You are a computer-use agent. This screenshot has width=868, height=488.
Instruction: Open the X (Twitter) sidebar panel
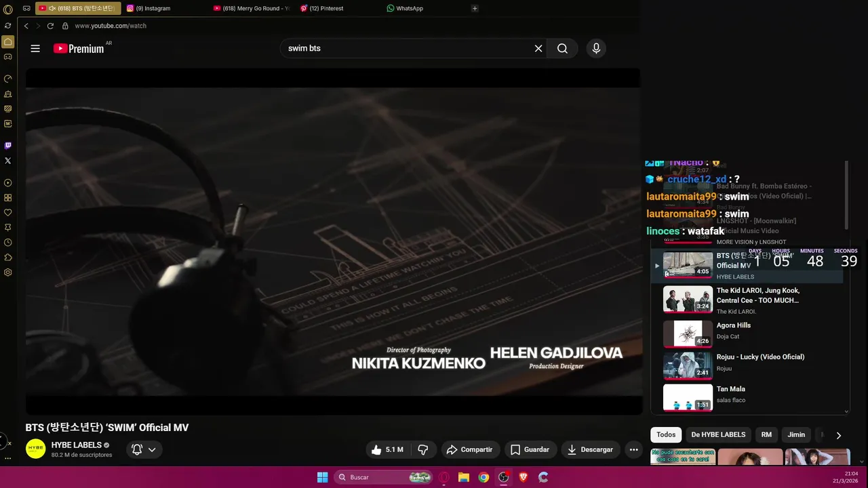click(8, 161)
